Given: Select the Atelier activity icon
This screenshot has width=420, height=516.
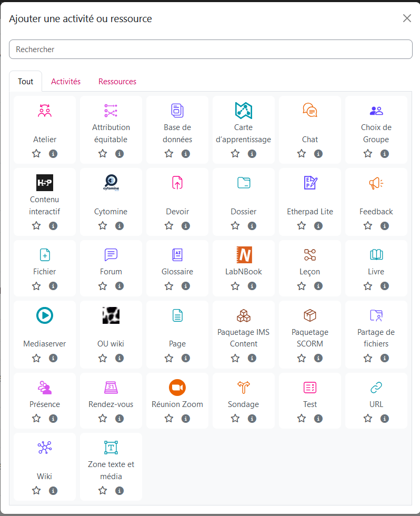Looking at the screenshot, I should [45, 111].
